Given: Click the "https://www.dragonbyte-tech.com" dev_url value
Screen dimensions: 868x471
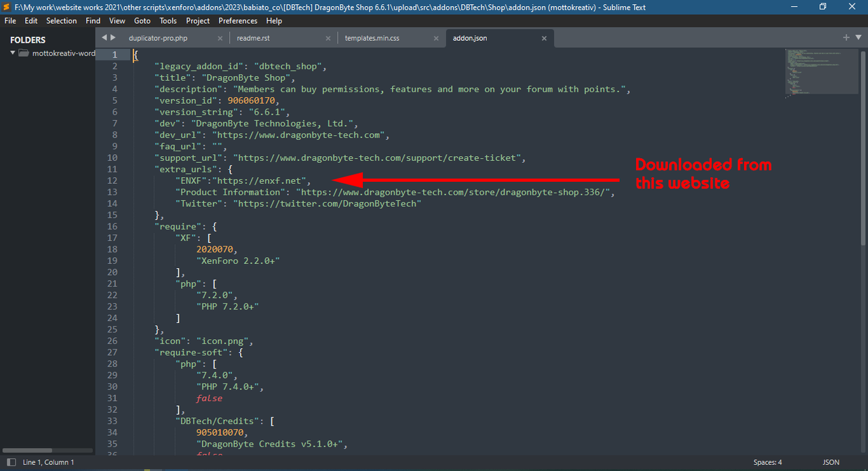Looking at the screenshot, I should 298,135.
